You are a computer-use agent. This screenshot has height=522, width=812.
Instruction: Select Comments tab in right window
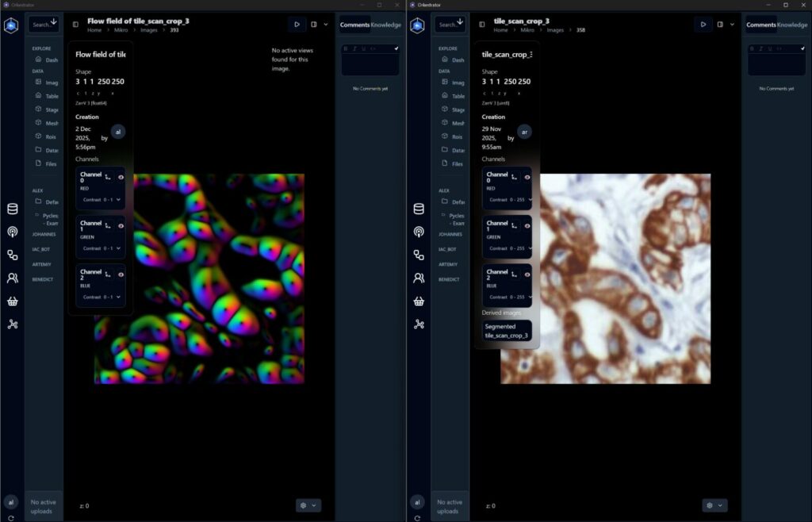[x=760, y=25]
